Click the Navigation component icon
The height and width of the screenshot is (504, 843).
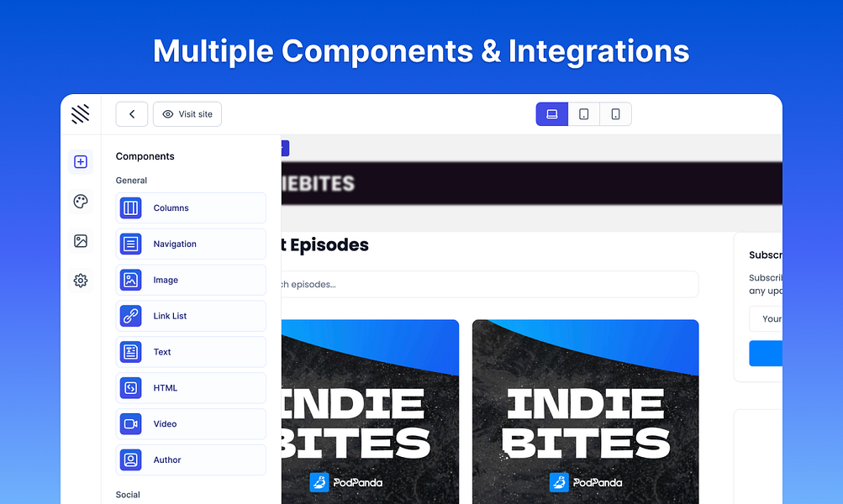[131, 244]
